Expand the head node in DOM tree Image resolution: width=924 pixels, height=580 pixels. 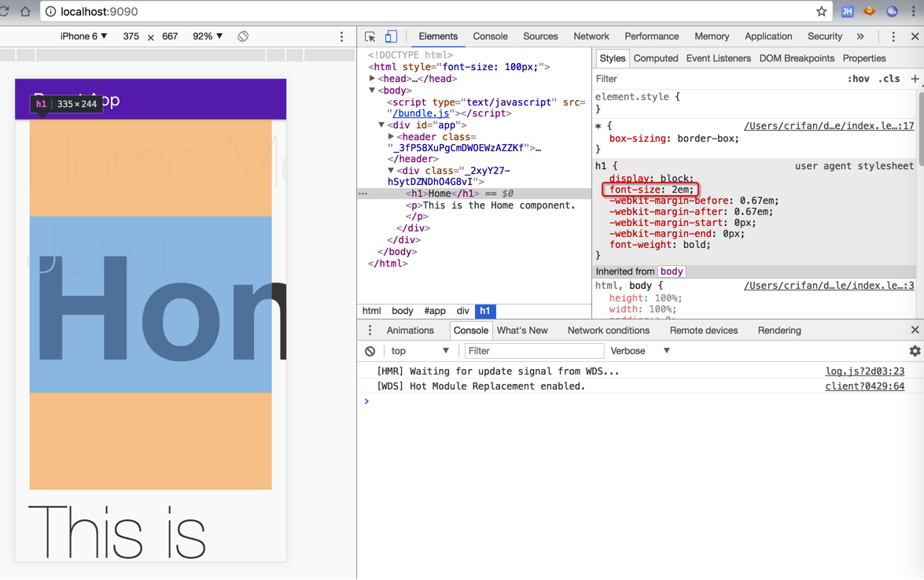click(x=373, y=78)
